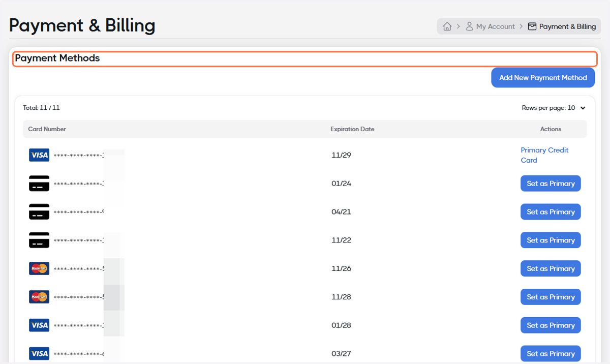Click the 11/26 expiration date
The width and height of the screenshot is (610, 364).
[x=341, y=269]
